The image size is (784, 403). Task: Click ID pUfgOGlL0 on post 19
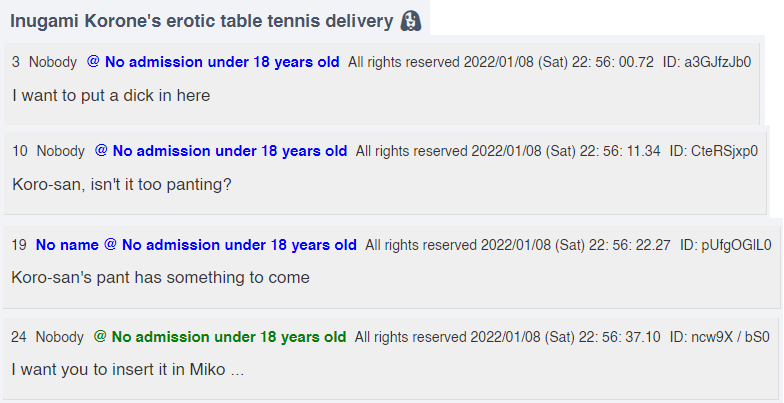pyautogui.click(x=726, y=245)
